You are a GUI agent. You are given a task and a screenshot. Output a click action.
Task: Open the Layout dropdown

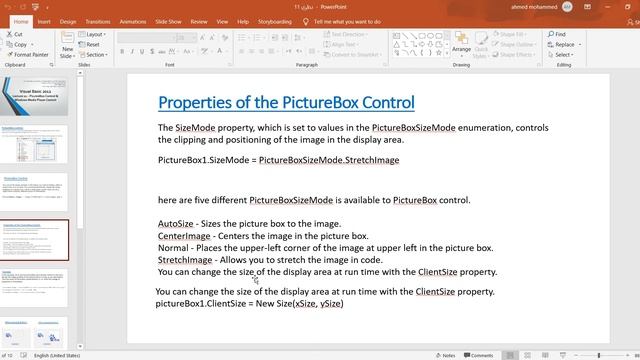(93, 34)
